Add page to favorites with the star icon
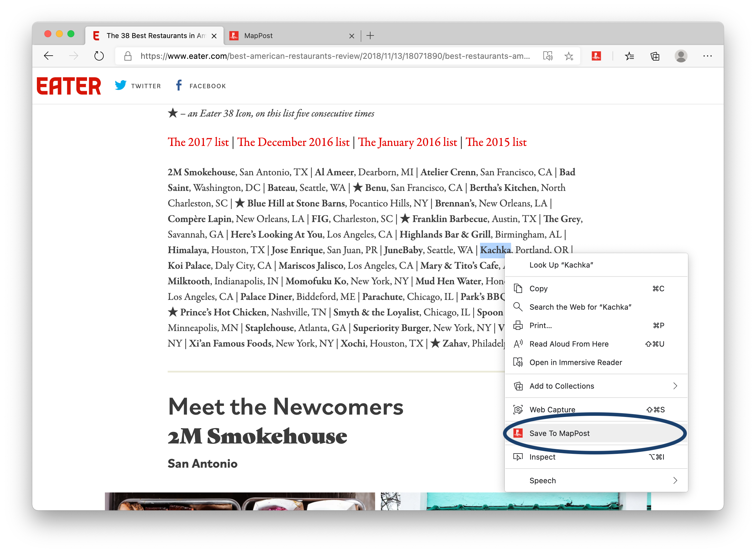This screenshot has width=756, height=553. click(x=569, y=56)
